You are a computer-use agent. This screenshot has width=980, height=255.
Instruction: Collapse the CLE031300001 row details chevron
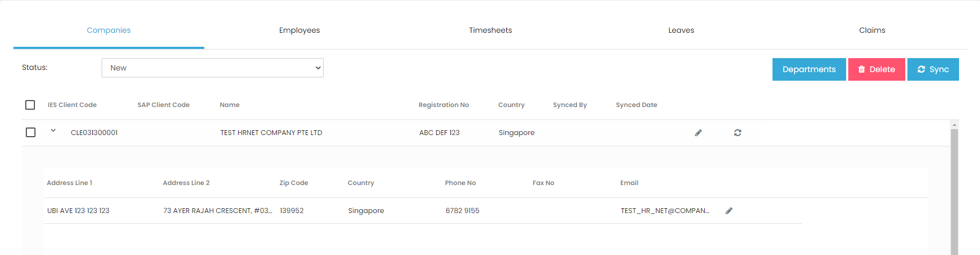[53, 130]
